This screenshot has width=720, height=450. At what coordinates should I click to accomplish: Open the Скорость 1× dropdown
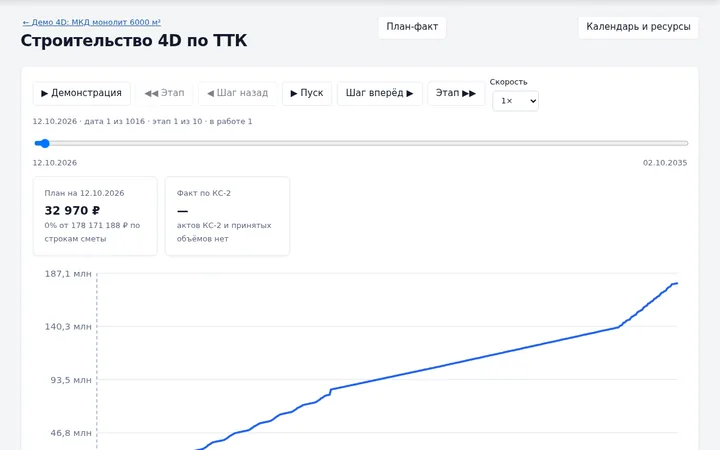point(515,101)
